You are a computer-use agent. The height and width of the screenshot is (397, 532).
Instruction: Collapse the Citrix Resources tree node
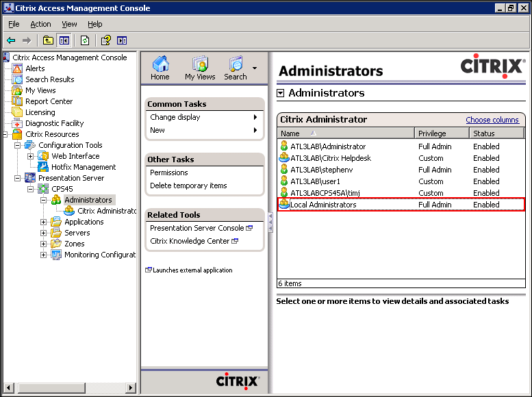(x=5, y=134)
